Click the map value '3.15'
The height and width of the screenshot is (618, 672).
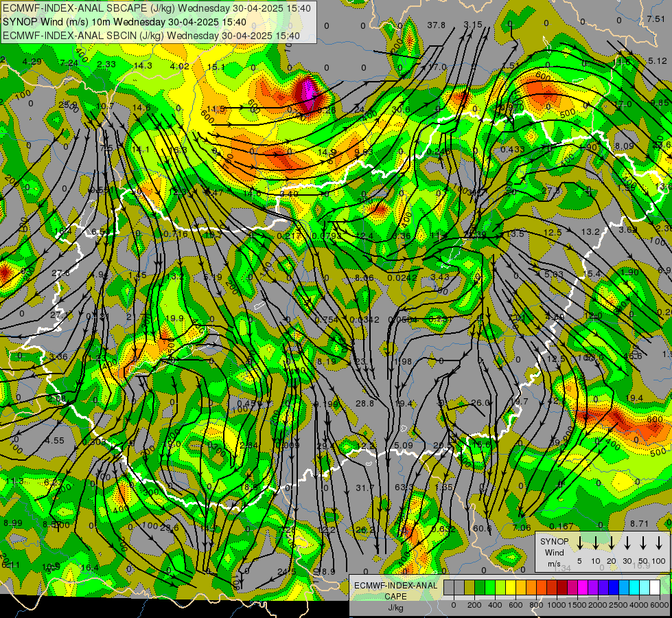(x=473, y=25)
